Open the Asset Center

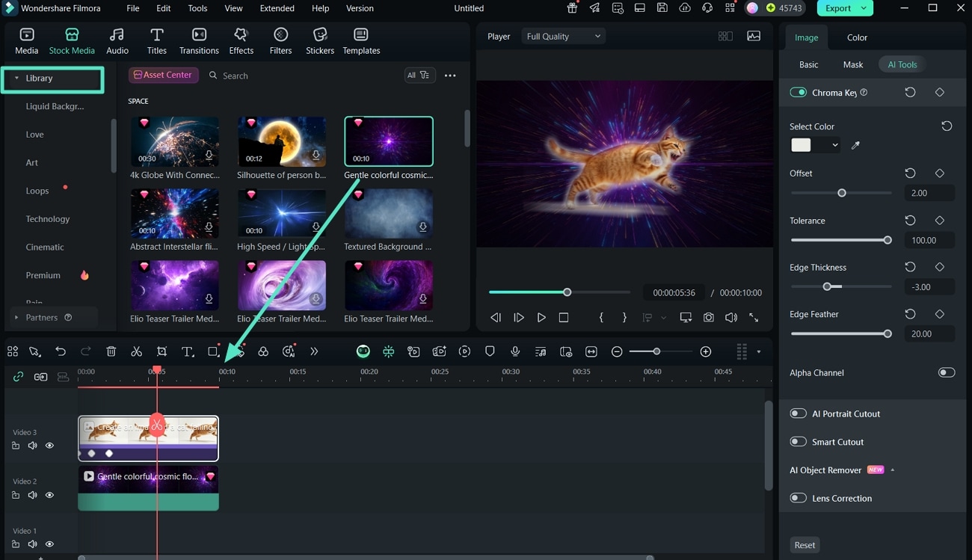[x=163, y=75]
